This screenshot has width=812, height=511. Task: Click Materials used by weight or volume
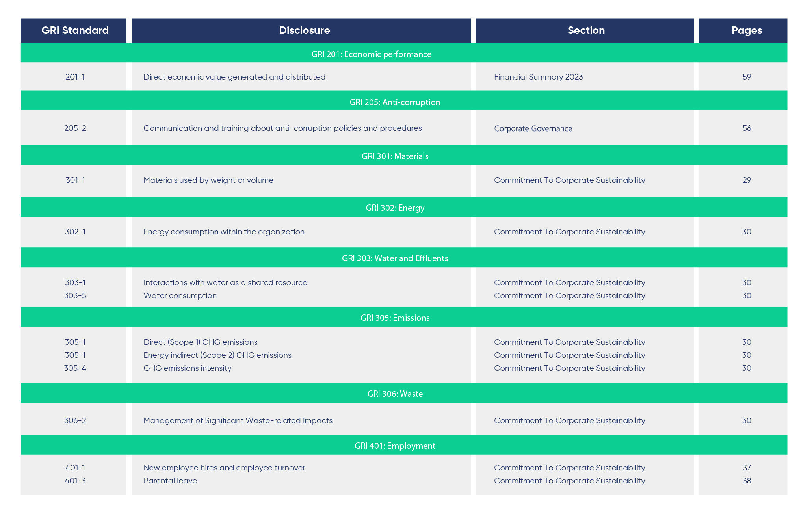pos(208,180)
